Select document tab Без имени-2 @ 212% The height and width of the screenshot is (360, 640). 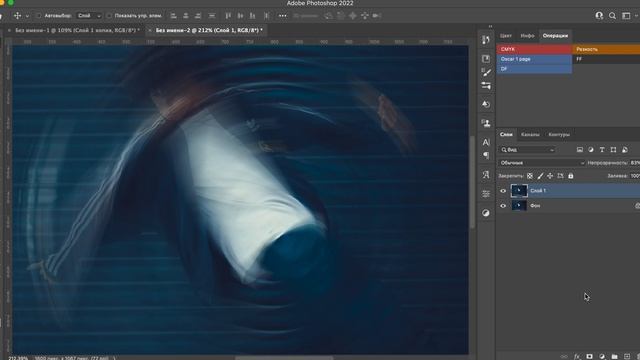pyautogui.click(x=209, y=30)
